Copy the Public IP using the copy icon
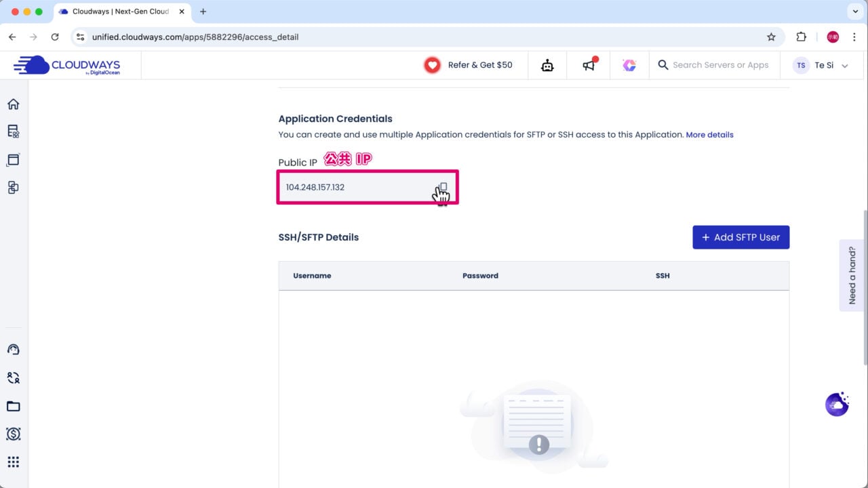 point(441,188)
